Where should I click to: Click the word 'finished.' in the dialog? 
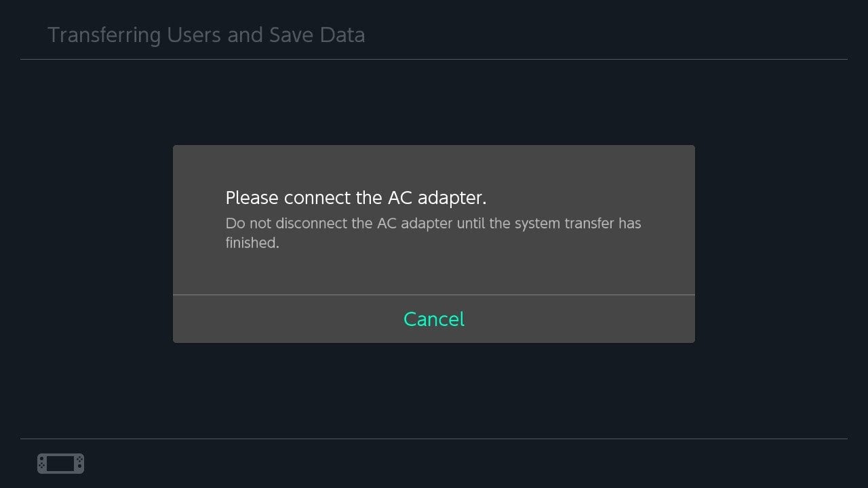click(252, 243)
